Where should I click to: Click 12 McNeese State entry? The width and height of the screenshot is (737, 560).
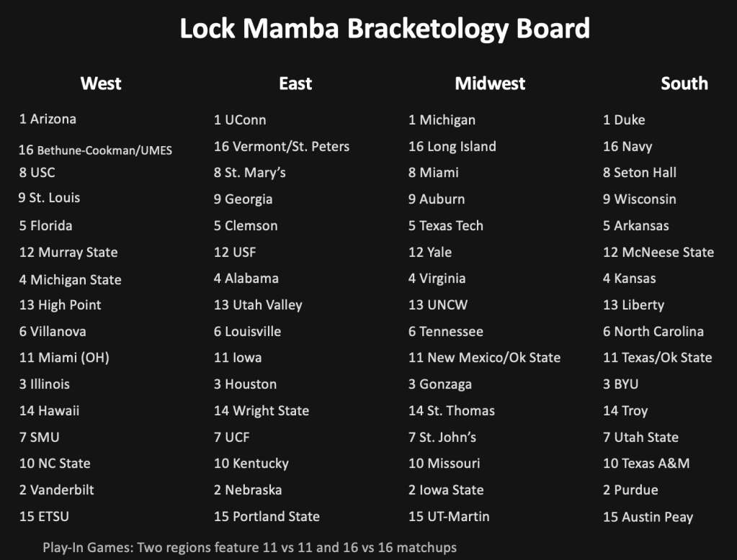[x=658, y=253]
